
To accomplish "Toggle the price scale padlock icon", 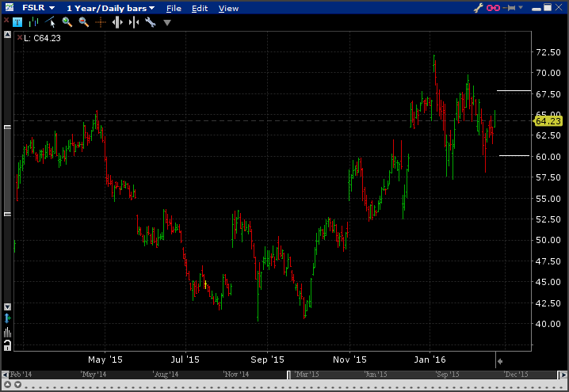I will point(7,345).
